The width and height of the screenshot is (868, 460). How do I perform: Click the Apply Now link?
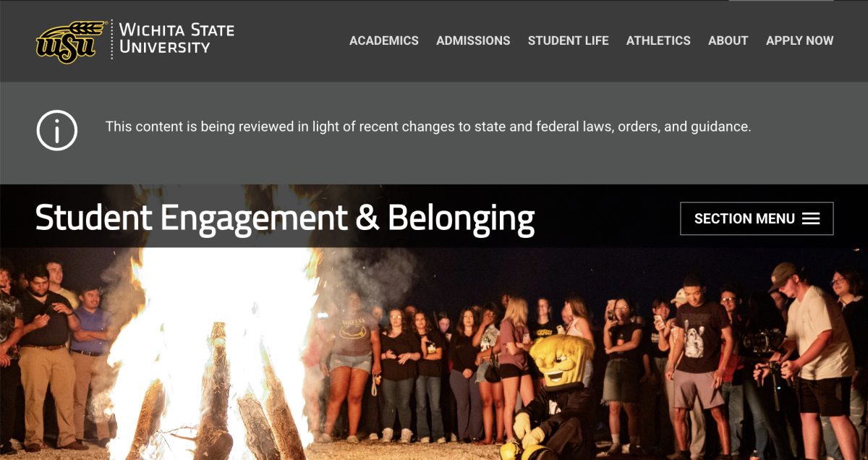point(800,41)
